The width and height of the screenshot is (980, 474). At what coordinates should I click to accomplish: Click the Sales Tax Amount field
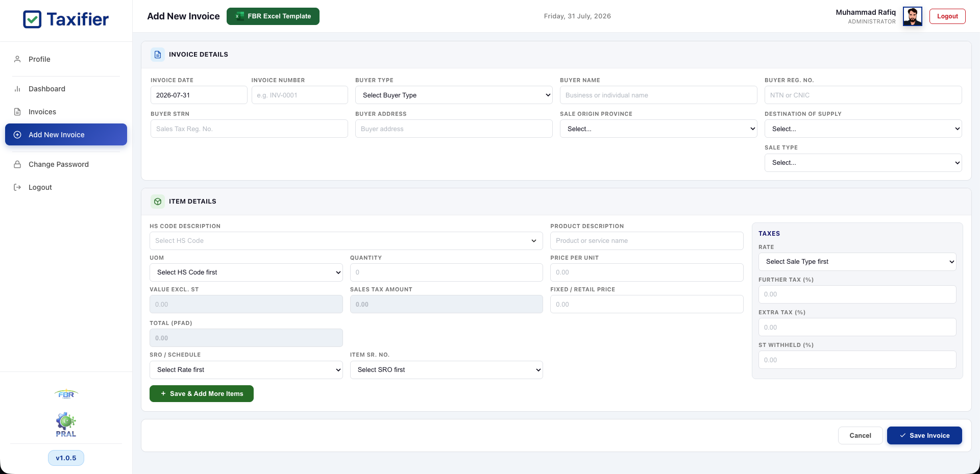point(447,304)
